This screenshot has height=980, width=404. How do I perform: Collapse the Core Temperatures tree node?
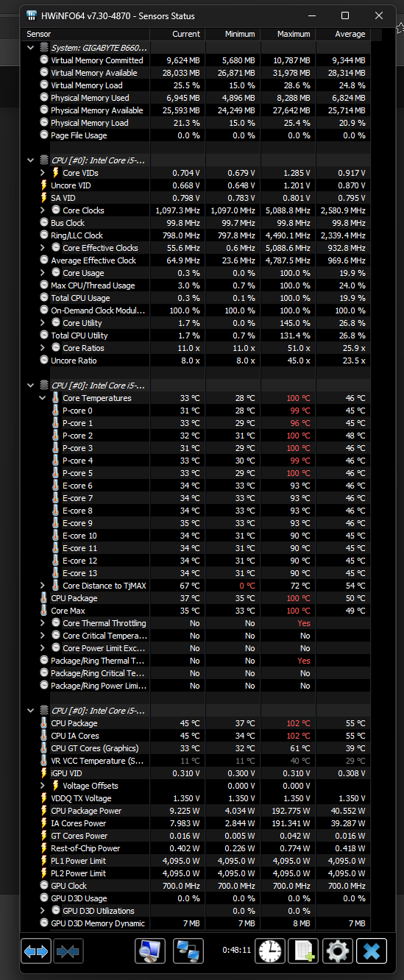click(x=43, y=398)
